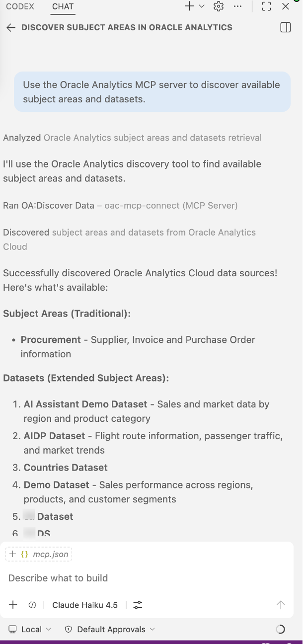The image size is (303, 644).
Task: Toggle the secondary side panel layout icon
Action: coord(286,28)
